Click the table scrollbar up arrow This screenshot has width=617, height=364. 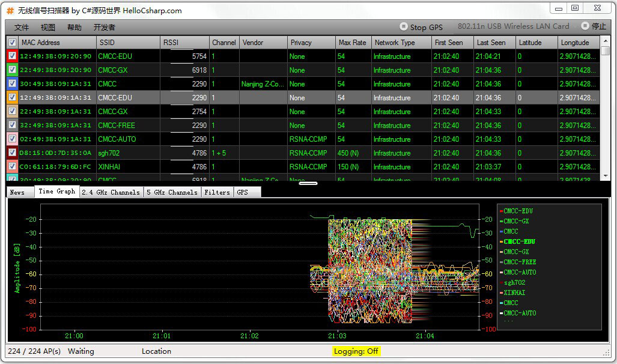pos(606,40)
